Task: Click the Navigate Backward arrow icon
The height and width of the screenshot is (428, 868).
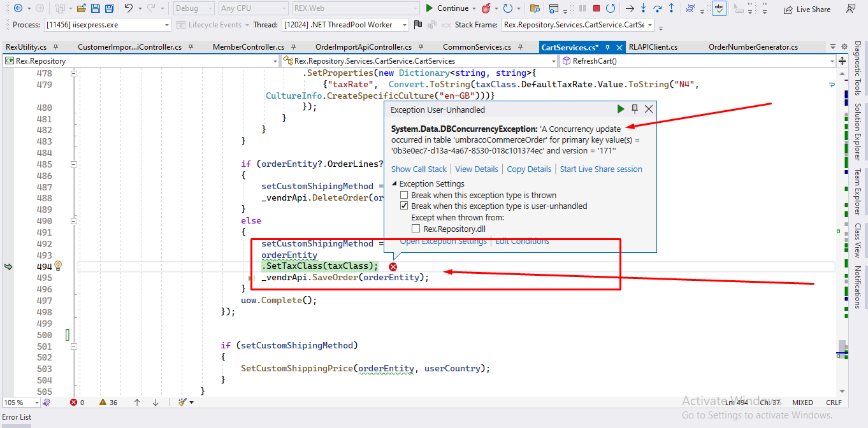Action: (18, 8)
